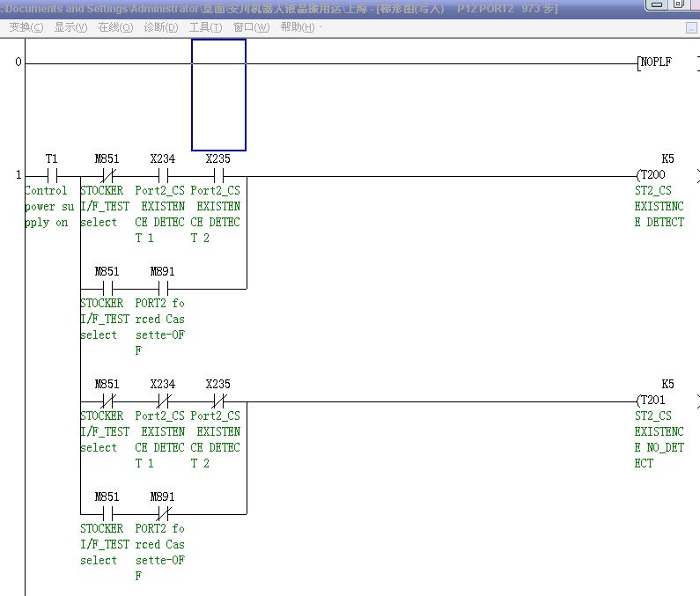Click the T201 timer coil output

tap(653, 401)
